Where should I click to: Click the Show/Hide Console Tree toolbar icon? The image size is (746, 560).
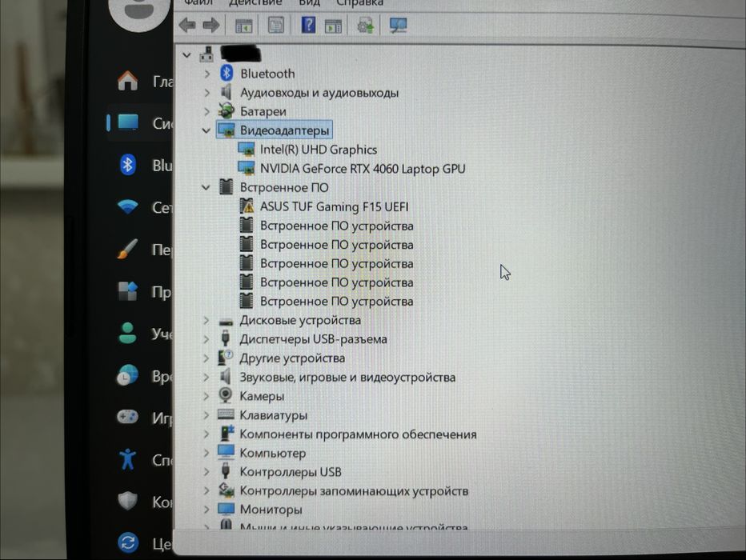click(244, 25)
